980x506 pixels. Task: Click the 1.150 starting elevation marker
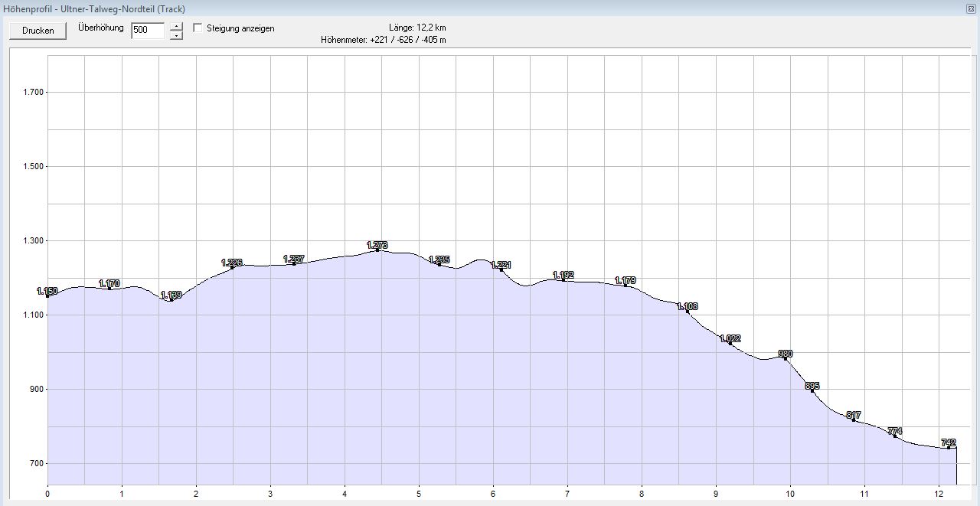click(47, 295)
